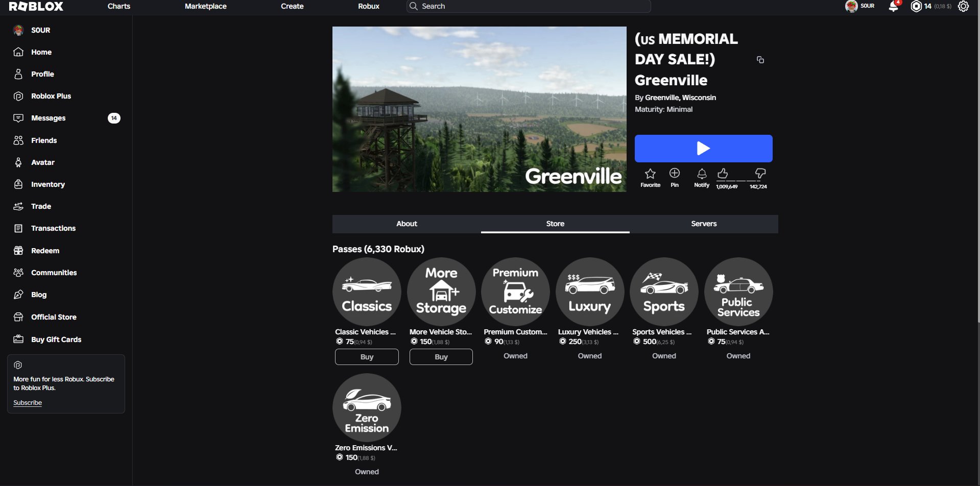Open Charts in top navigation
This screenshot has height=486, width=980.
(x=119, y=6)
